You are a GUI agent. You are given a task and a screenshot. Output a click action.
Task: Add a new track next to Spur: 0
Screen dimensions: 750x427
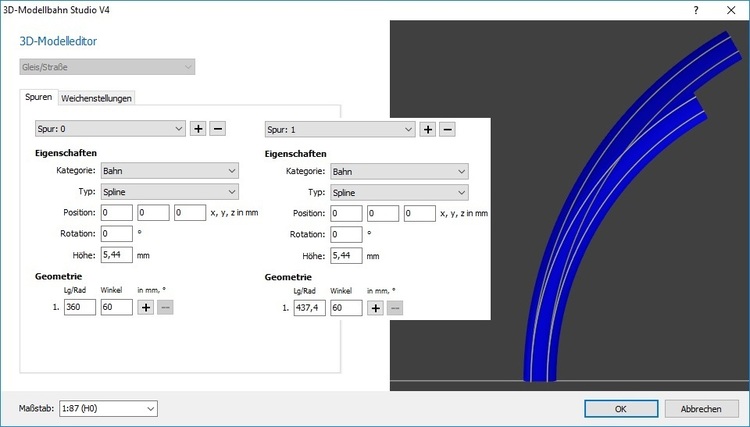point(198,129)
